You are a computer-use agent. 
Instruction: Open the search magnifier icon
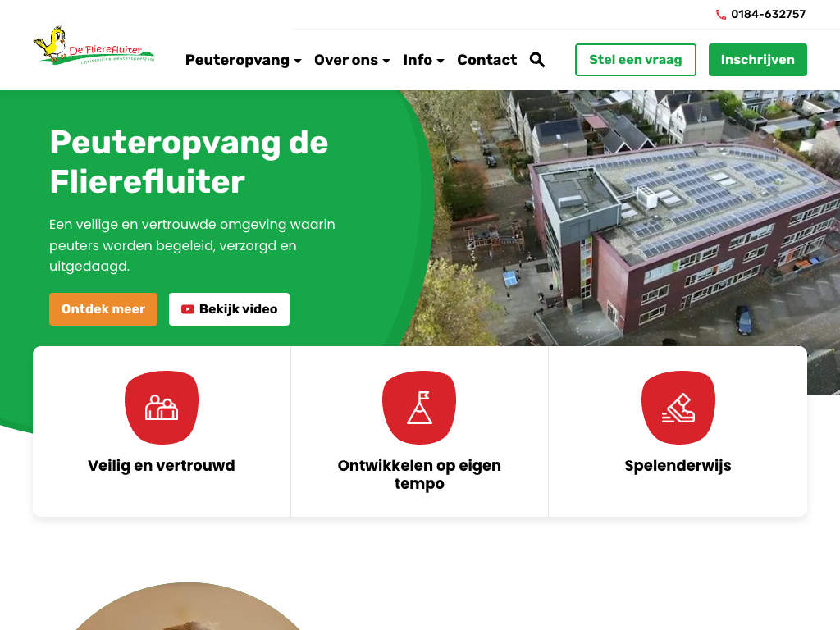click(537, 60)
